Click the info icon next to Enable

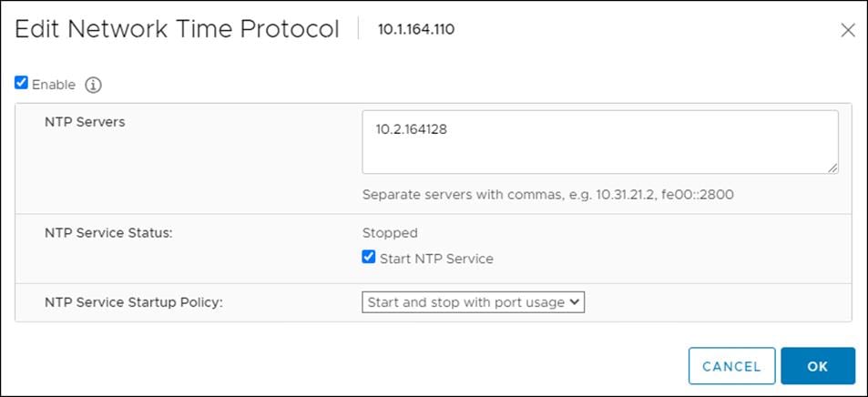[x=93, y=86]
